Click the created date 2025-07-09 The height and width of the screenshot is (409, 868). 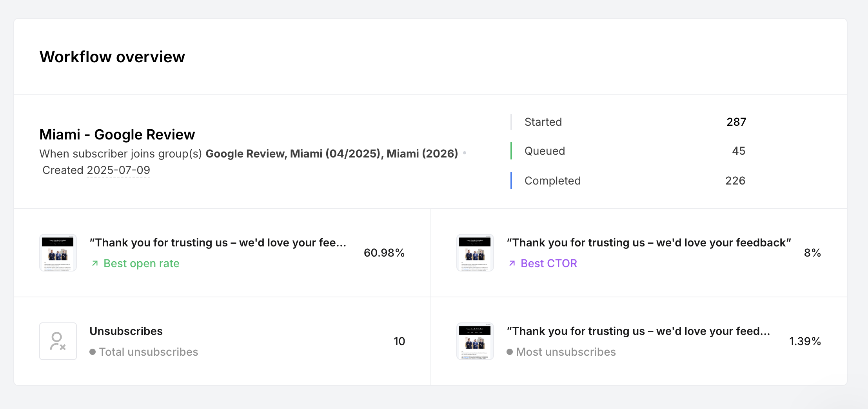pyautogui.click(x=118, y=170)
